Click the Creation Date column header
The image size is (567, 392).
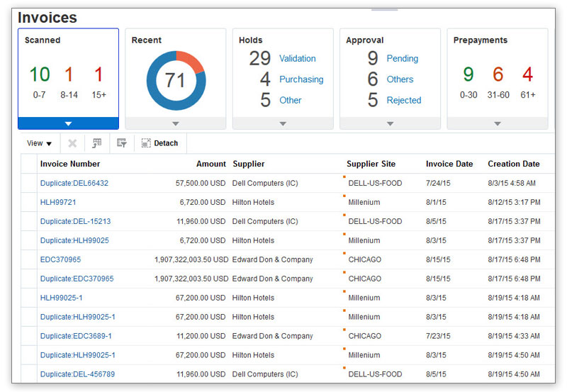[513, 164]
